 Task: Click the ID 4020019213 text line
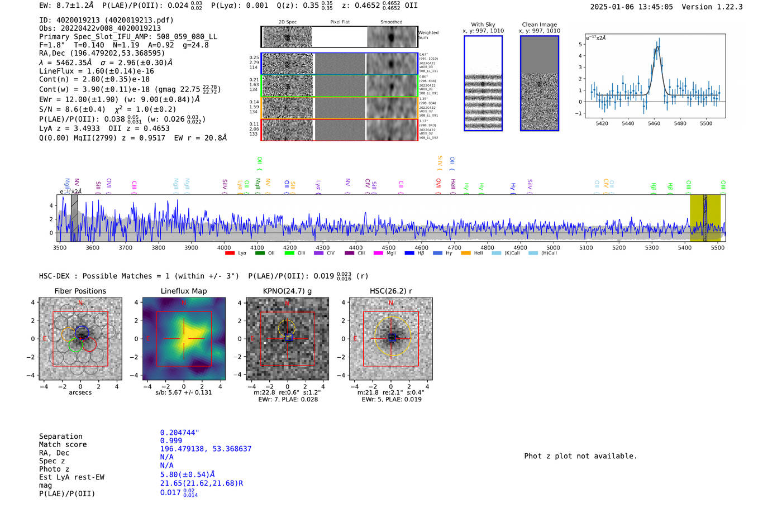coord(106,20)
